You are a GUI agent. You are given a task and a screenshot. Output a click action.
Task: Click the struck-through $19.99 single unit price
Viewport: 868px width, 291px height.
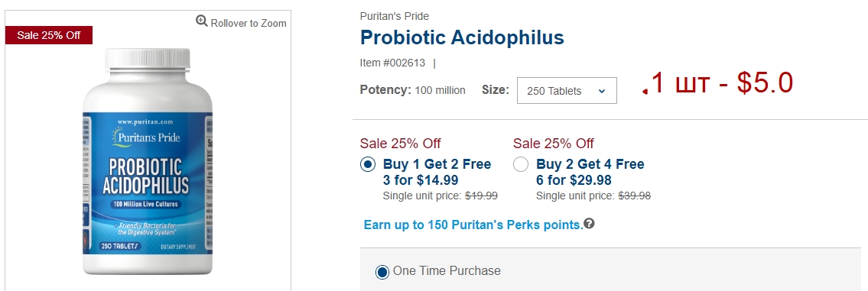click(x=481, y=196)
